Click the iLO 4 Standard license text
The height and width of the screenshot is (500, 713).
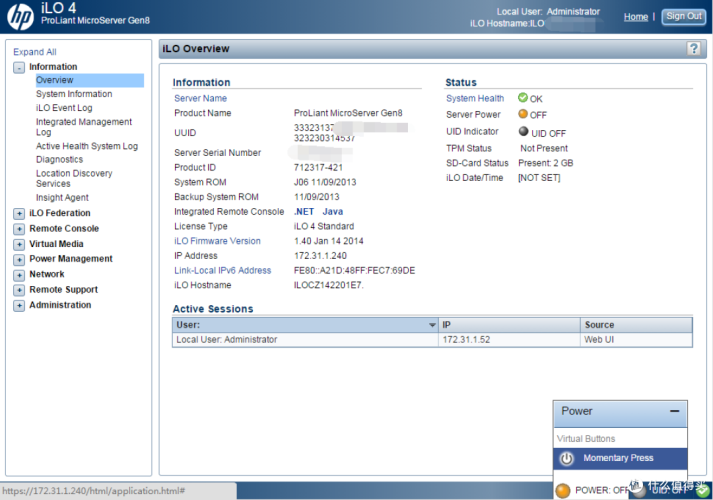click(x=324, y=226)
